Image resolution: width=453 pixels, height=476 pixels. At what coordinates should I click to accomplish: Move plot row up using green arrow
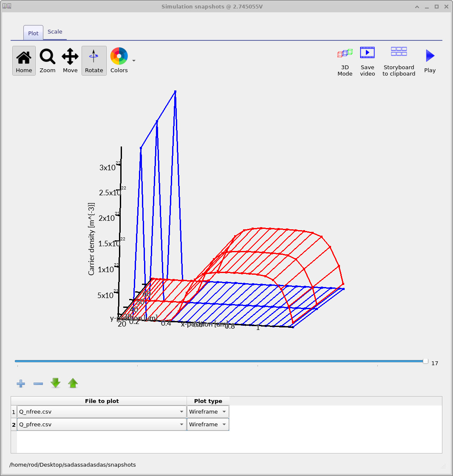[x=73, y=383]
